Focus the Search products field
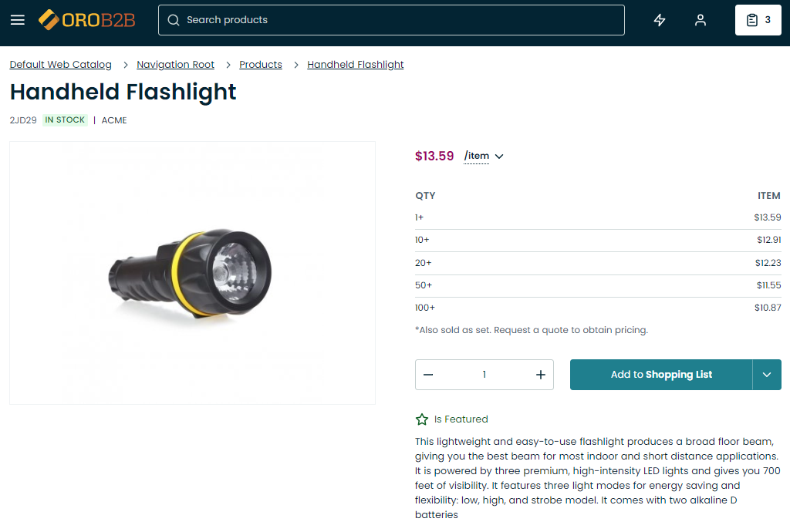 [x=401, y=20]
